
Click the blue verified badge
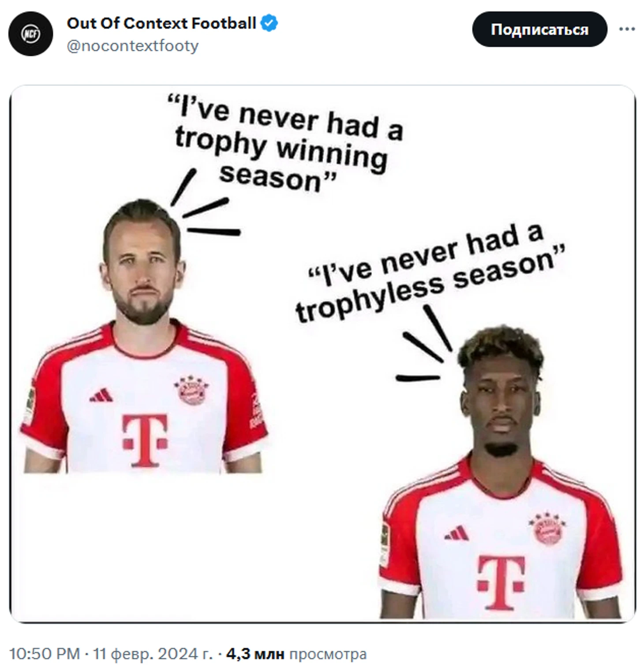(x=269, y=23)
